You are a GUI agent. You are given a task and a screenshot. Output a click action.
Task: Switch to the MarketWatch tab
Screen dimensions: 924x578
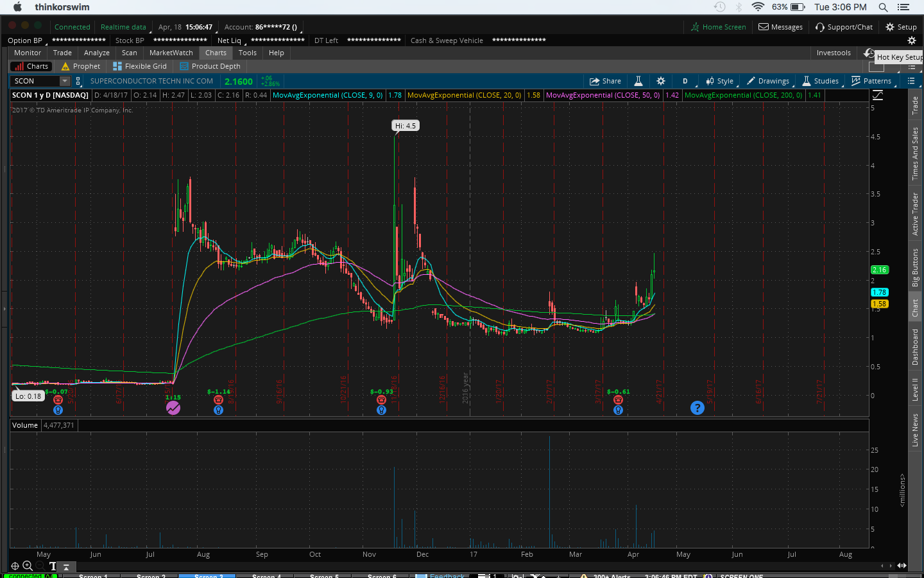coord(171,53)
